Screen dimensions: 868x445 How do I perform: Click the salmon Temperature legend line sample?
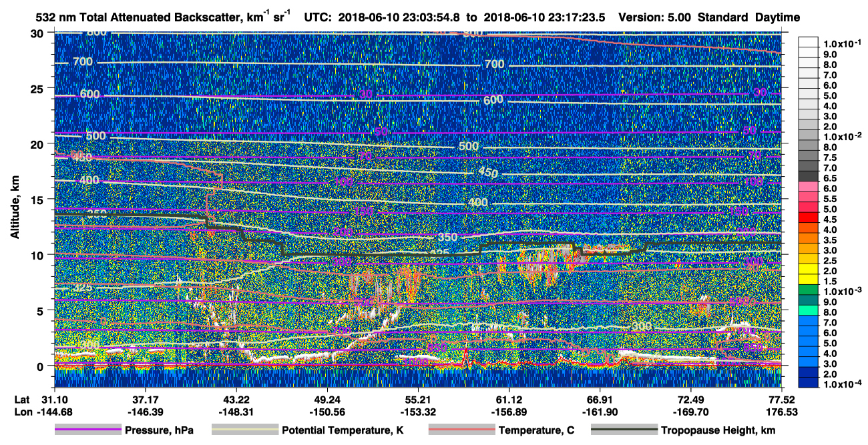click(x=461, y=430)
